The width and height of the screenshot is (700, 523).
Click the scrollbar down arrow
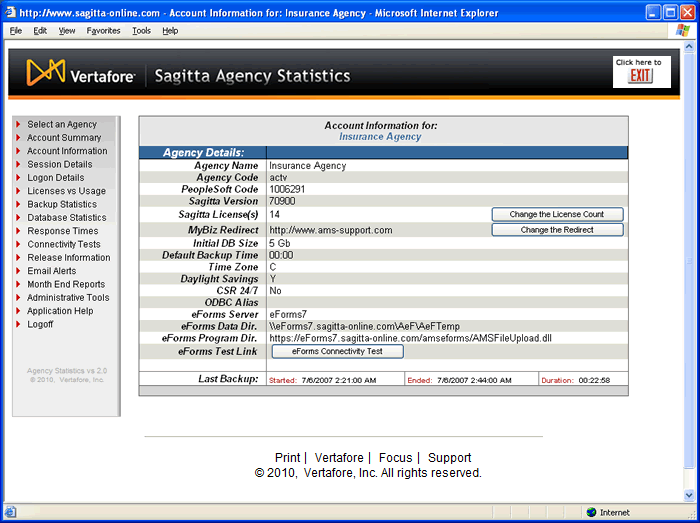click(689, 495)
